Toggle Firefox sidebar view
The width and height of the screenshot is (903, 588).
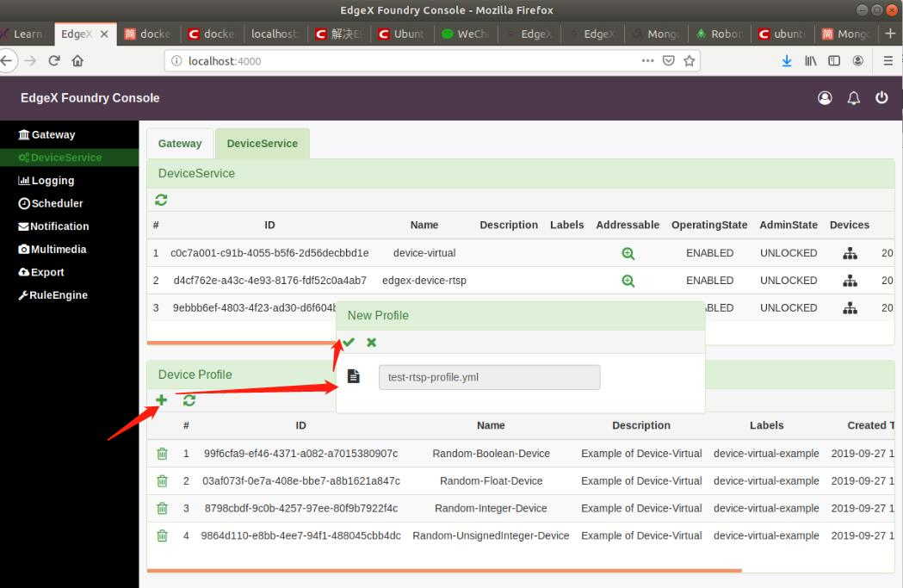(x=834, y=60)
